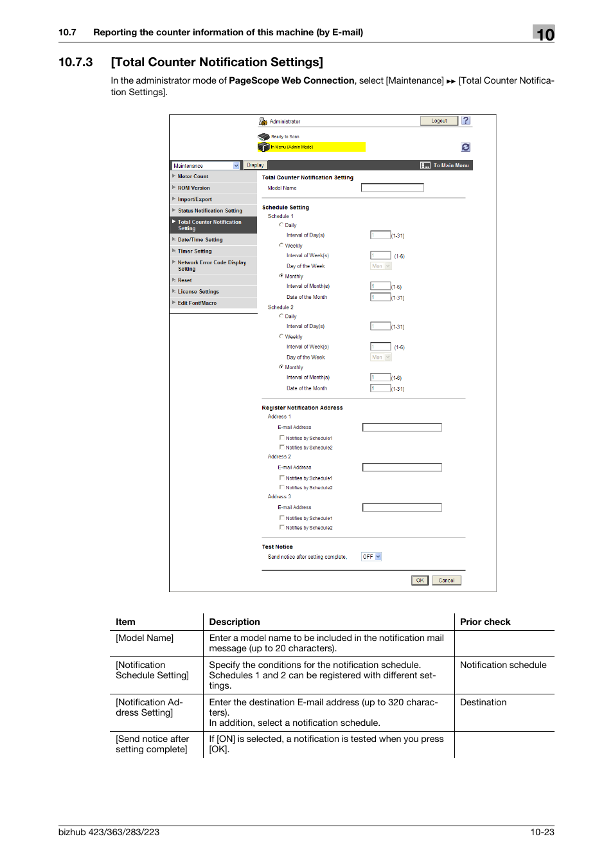Click Schedule 1 Date of the Month field
Image resolution: width=613 pixels, height=868 pixels.
click(x=380, y=297)
